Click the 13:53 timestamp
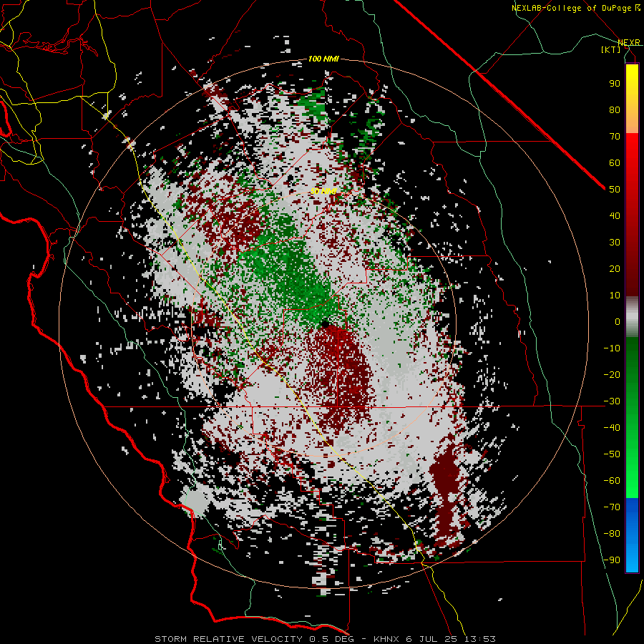Viewport: 644px width, 644px height. 479,639
